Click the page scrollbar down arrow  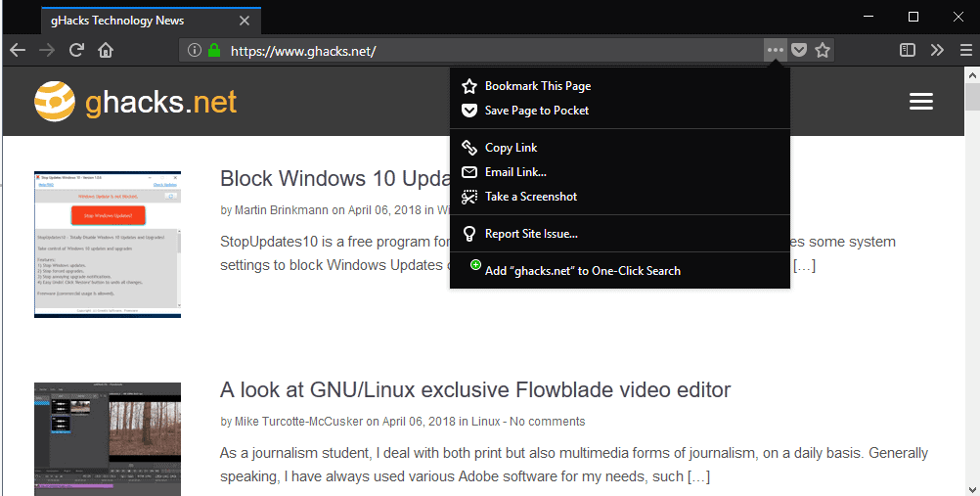pos(972,489)
